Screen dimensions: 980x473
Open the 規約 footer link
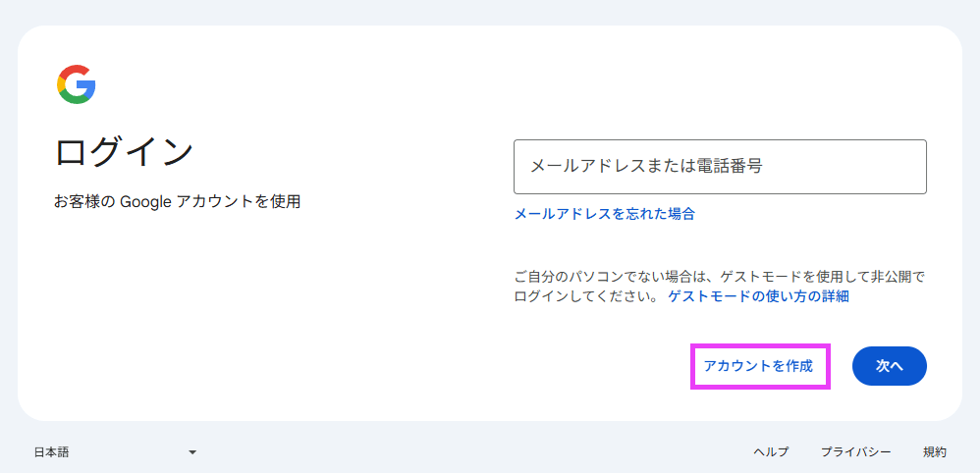pos(935,452)
